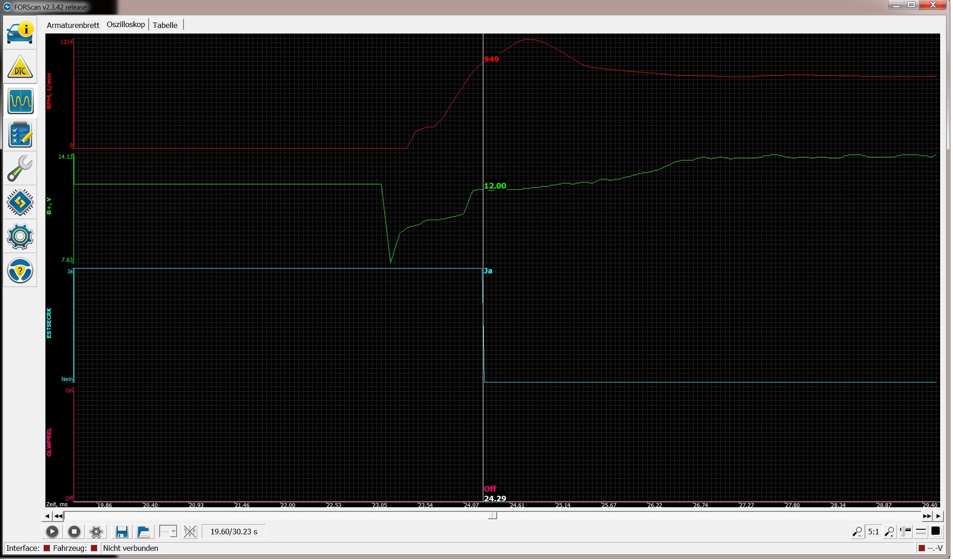This screenshot has height=560, width=953.
Task: Click the fast-forward double arrow button
Action: point(927,516)
